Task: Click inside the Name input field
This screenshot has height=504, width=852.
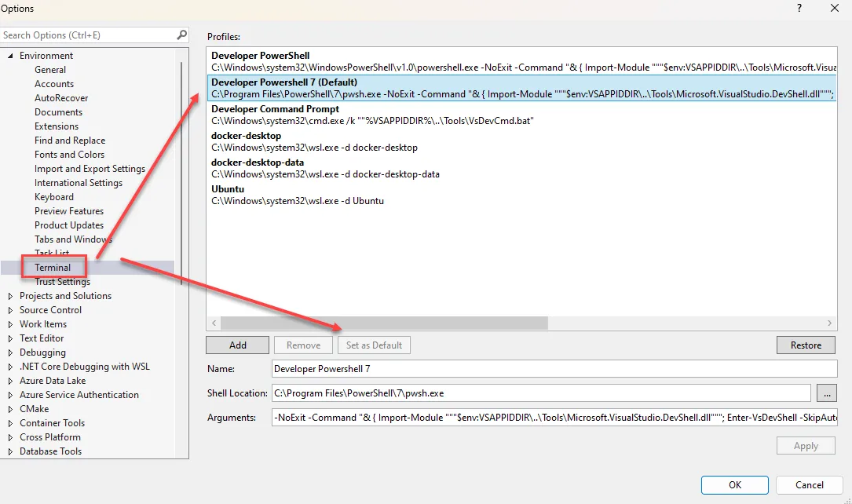Action: [x=471, y=369]
